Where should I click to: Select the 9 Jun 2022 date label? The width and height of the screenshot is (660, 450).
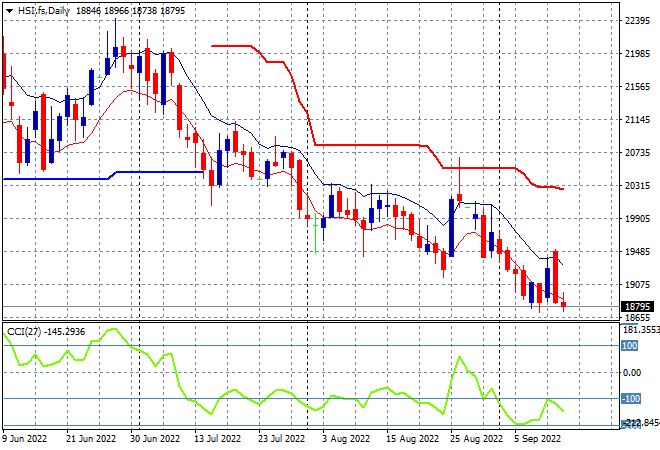24,439
